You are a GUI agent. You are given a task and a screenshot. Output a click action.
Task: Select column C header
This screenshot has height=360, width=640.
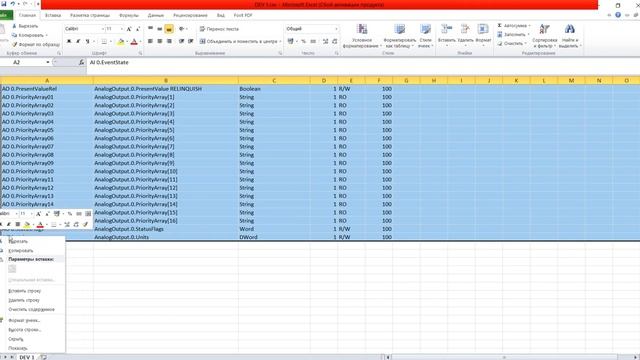274,80
